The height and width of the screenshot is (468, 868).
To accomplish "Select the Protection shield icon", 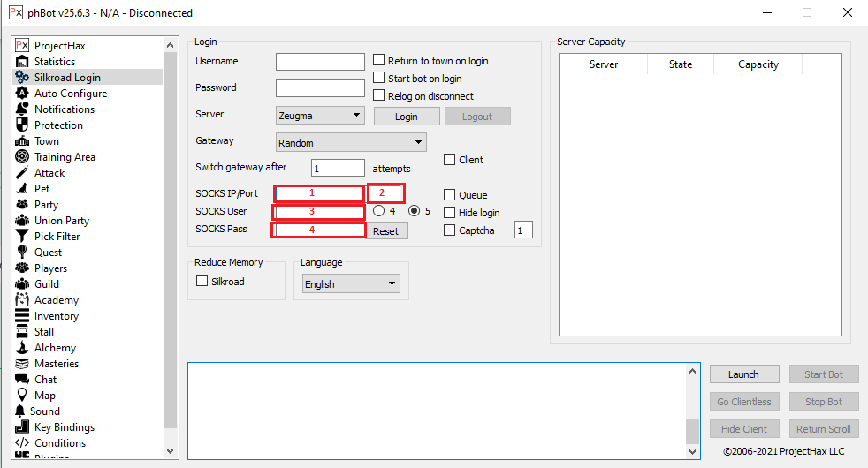I will pyautogui.click(x=22, y=125).
